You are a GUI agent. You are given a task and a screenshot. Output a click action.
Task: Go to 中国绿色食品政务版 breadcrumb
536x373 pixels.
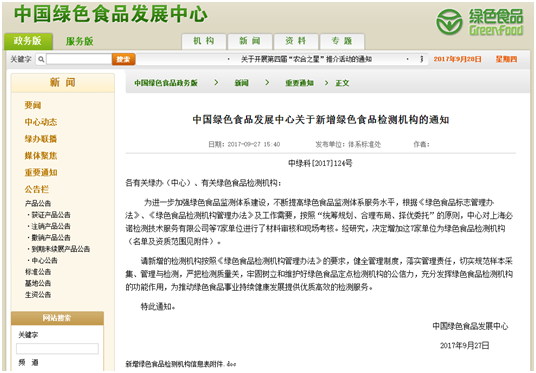tap(166, 83)
